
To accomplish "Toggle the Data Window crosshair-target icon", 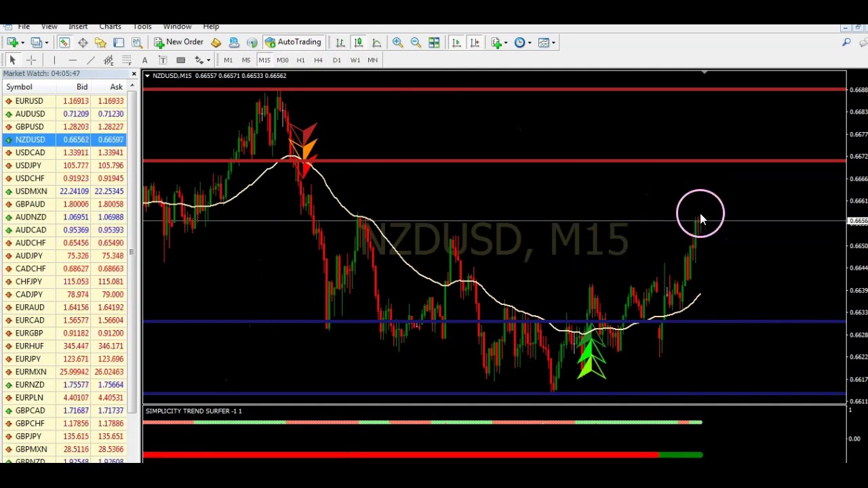I will (x=83, y=43).
